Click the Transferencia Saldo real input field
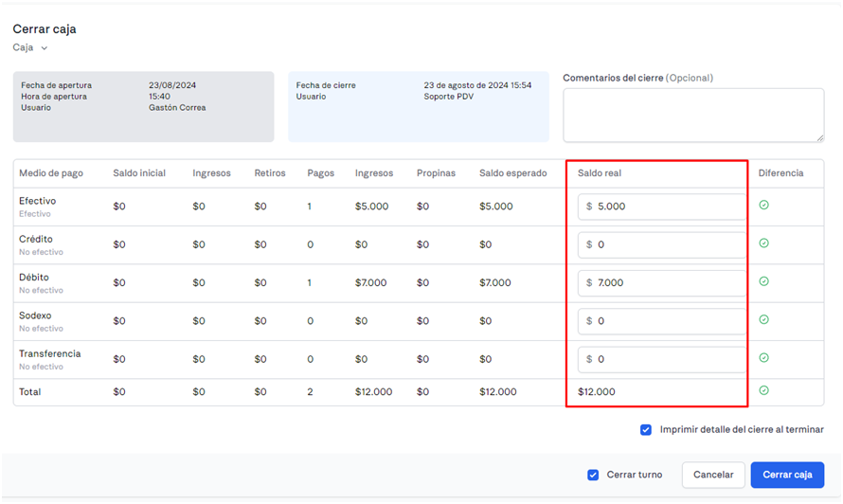843x504 pixels. 662,359
